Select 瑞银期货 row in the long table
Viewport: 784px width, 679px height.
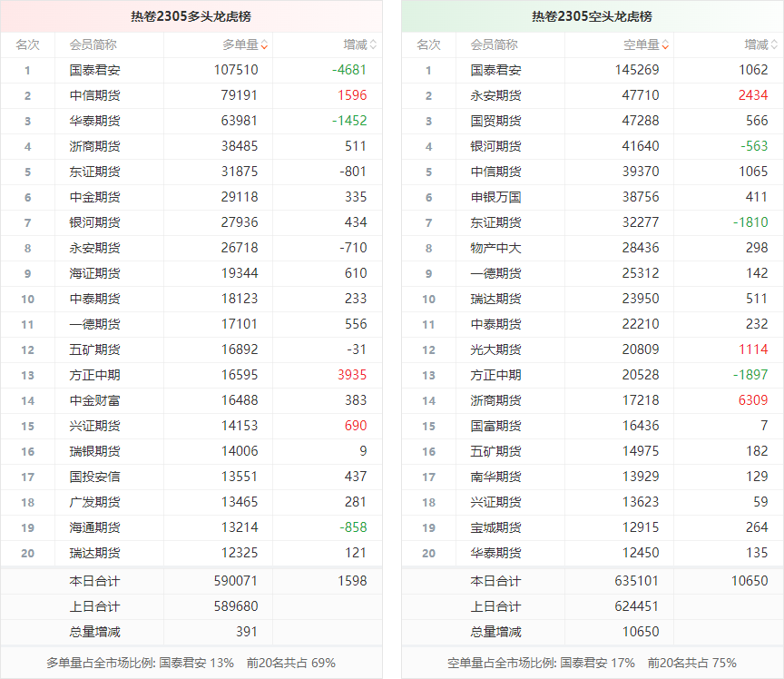click(x=94, y=451)
